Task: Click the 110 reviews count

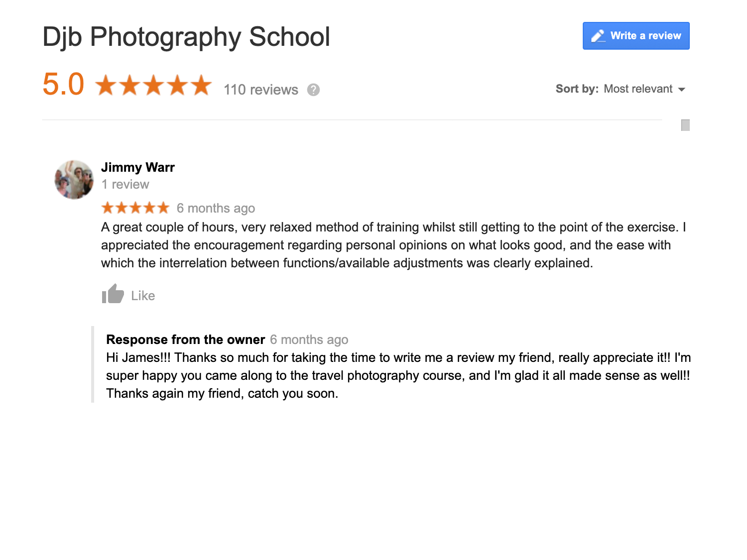Action: [x=261, y=90]
